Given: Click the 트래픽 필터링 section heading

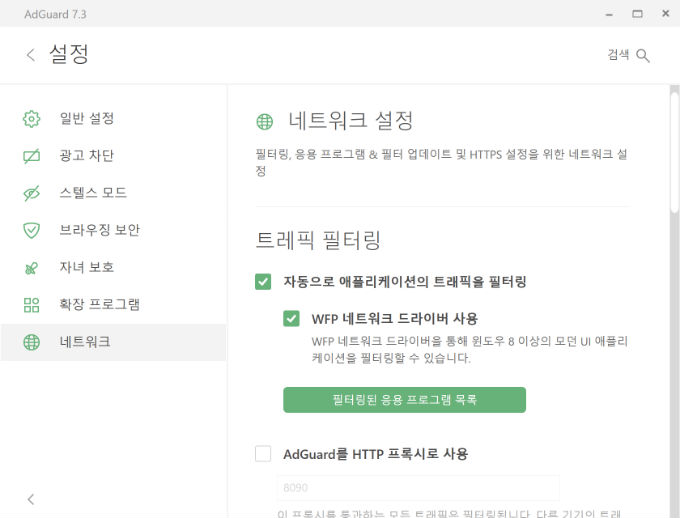Looking at the screenshot, I should coord(318,240).
